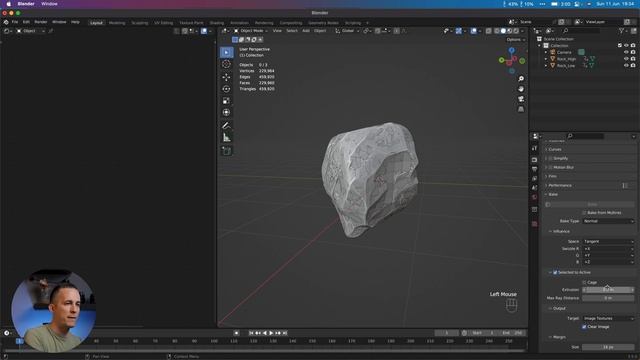Switch to the Shading workspace tab
Viewport: 640px width, 360px height.
[x=217, y=23]
